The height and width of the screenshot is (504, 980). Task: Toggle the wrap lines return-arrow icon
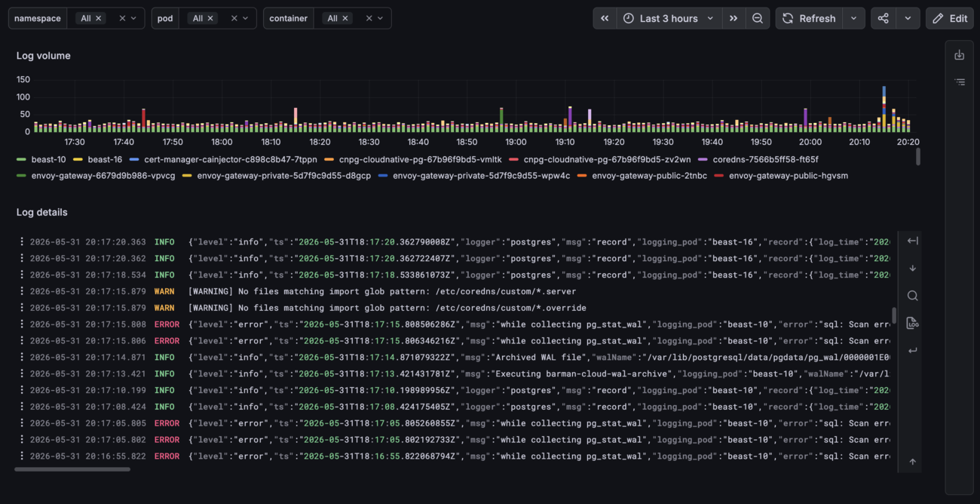click(912, 350)
